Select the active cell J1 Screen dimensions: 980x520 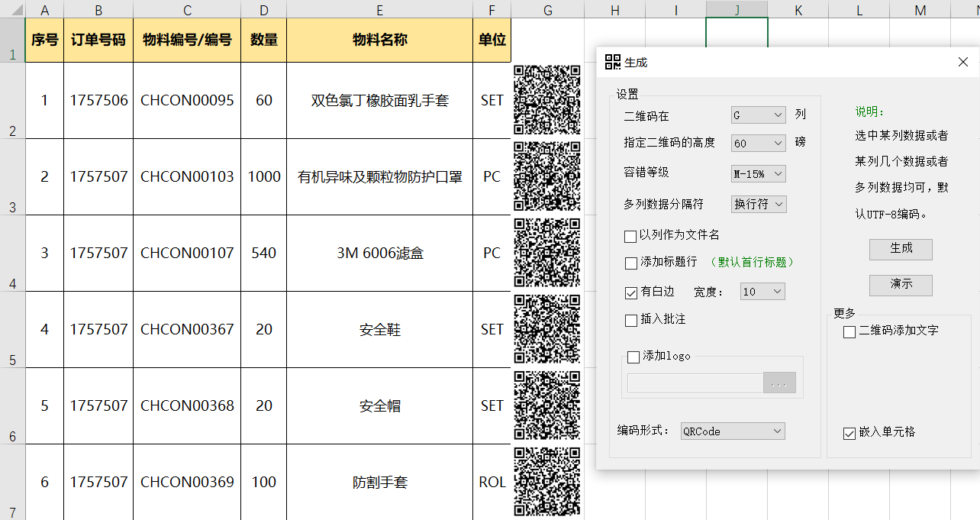point(737,32)
